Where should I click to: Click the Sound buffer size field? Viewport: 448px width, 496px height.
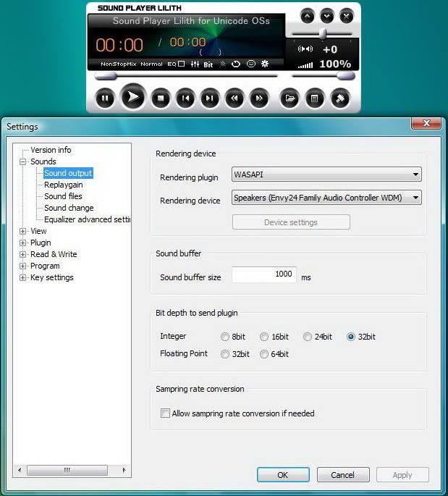[264, 274]
